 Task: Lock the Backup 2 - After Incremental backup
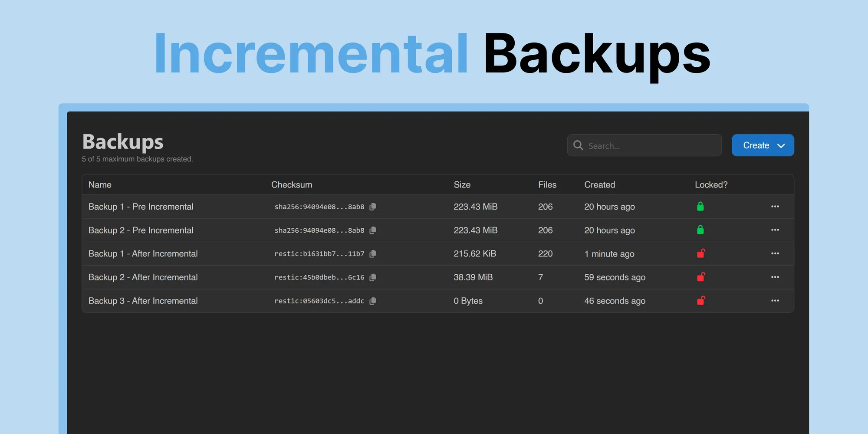[x=701, y=277]
